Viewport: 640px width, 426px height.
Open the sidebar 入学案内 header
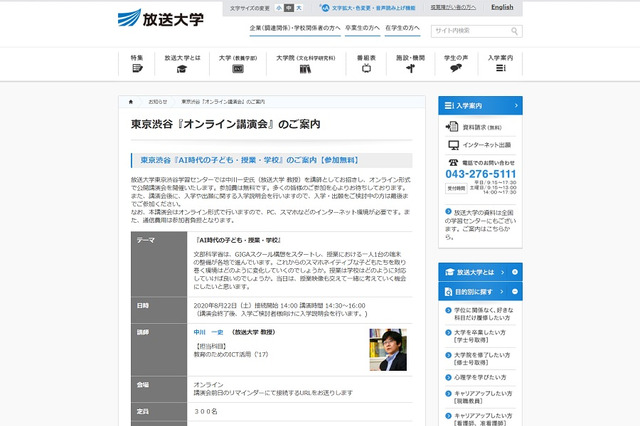tap(480, 106)
